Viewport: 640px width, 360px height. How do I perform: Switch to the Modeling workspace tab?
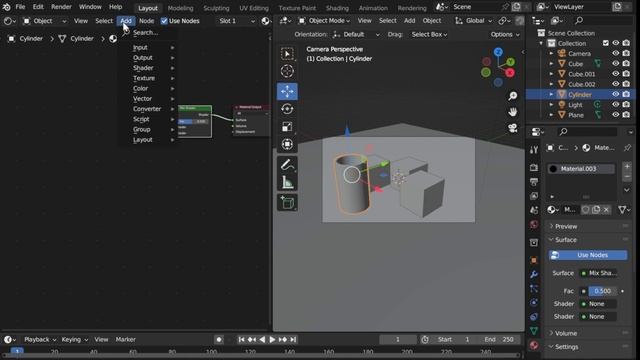tap(180, 8)
